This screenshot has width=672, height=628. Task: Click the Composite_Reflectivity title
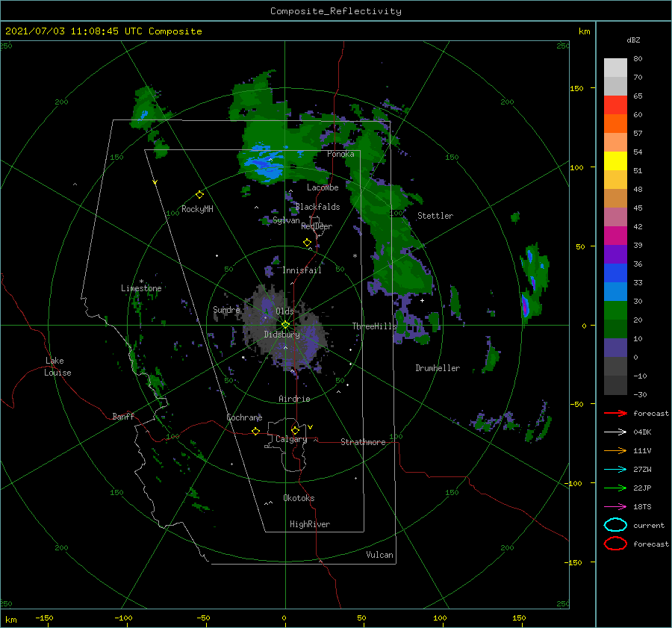[x=336, y=11]
